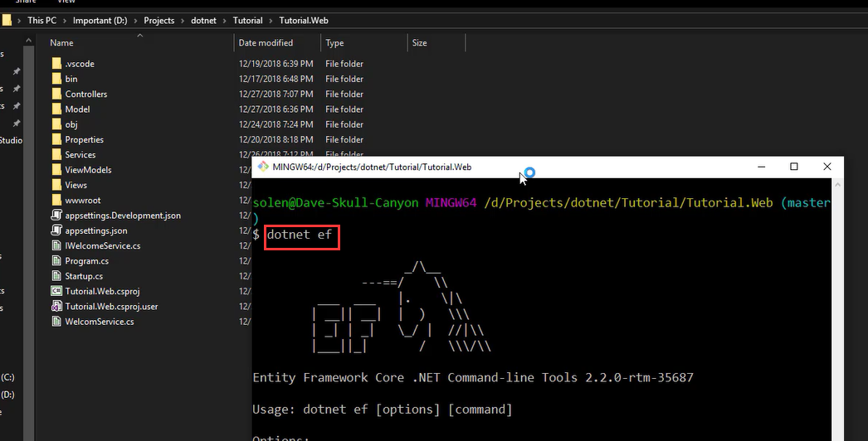Select the Properties folder icon
The width and height of the screenshot is (868, 441).
click(x=56, y=139)
